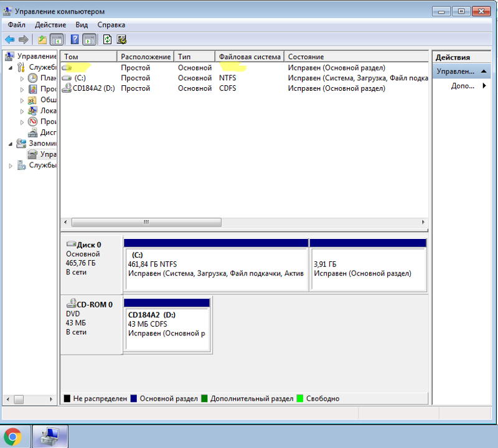Open Google Chrome from the taskbar
The height and width of the screenshot is (448, 498).
12,437
